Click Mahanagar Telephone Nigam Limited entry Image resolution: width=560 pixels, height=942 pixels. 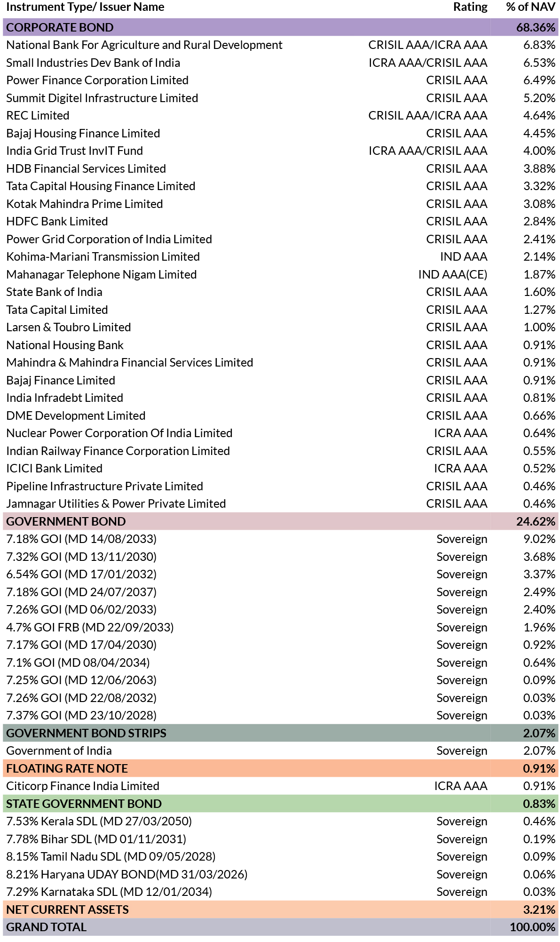(102, 274)
